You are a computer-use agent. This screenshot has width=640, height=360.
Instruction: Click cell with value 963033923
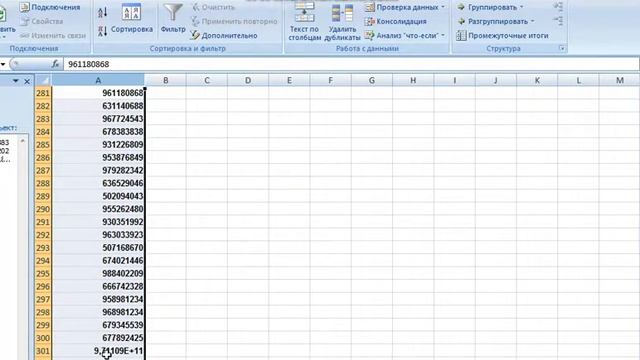[98, 235]
